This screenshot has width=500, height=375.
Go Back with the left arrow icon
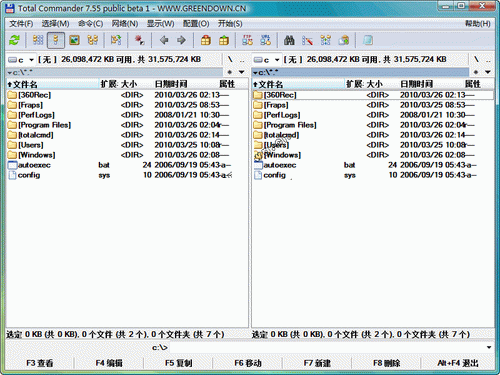click(164, 40)
